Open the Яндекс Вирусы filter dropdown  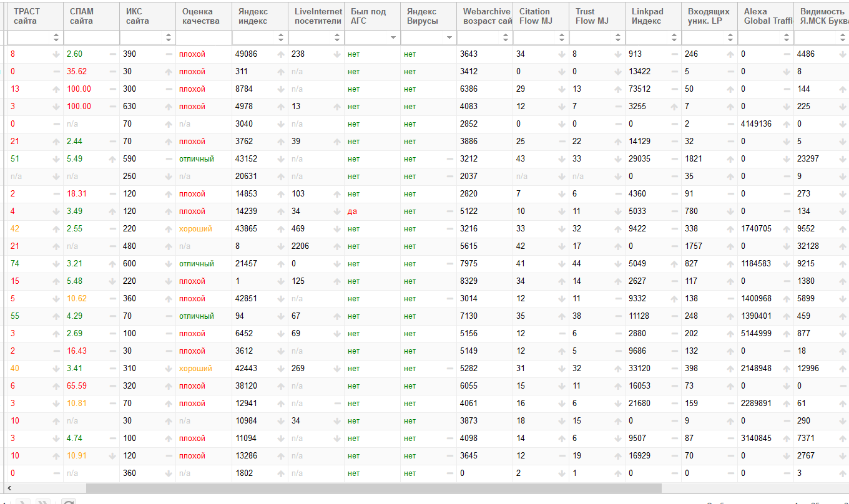pos(449,38)
